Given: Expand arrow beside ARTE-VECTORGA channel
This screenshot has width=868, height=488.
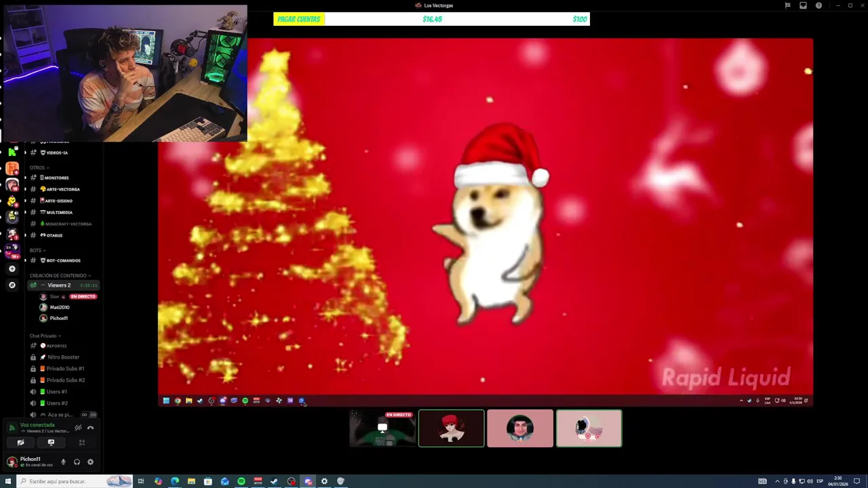Looking at the screenshot, I should (x=25, y=189).
